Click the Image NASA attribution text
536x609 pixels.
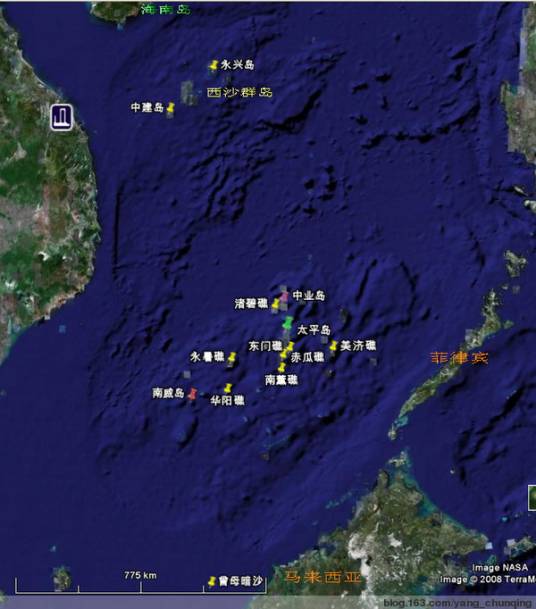click(500, 567)
